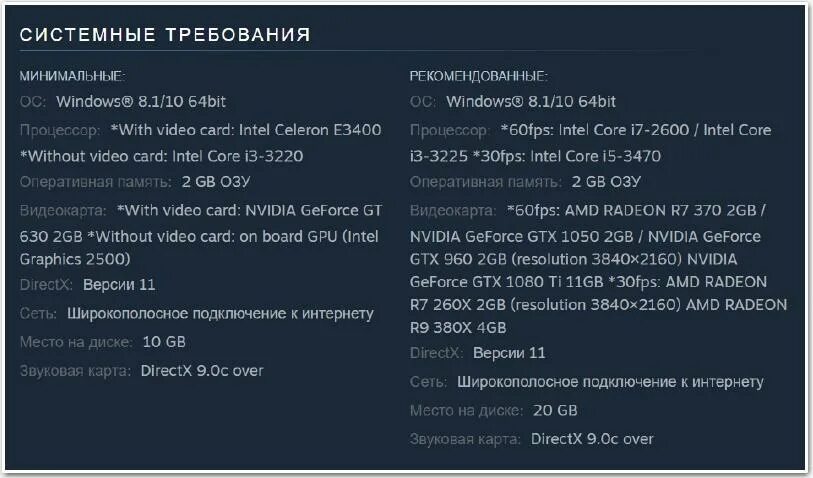Click the recommended Процессор label
Screen dimensions: 813x478
pos(450,130)
